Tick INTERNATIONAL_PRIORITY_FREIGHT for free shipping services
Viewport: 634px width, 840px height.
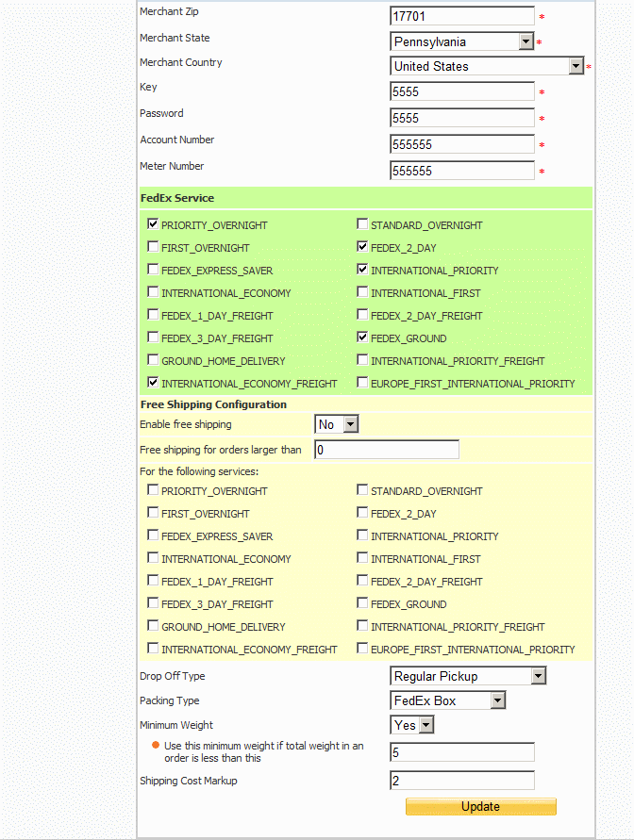(x=362, y=626)
